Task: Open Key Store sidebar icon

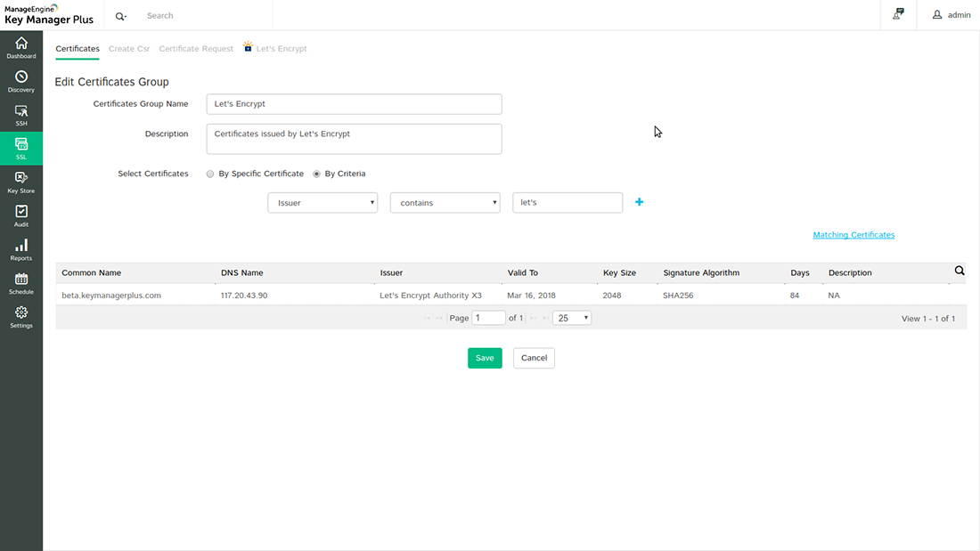Action: 21,178
